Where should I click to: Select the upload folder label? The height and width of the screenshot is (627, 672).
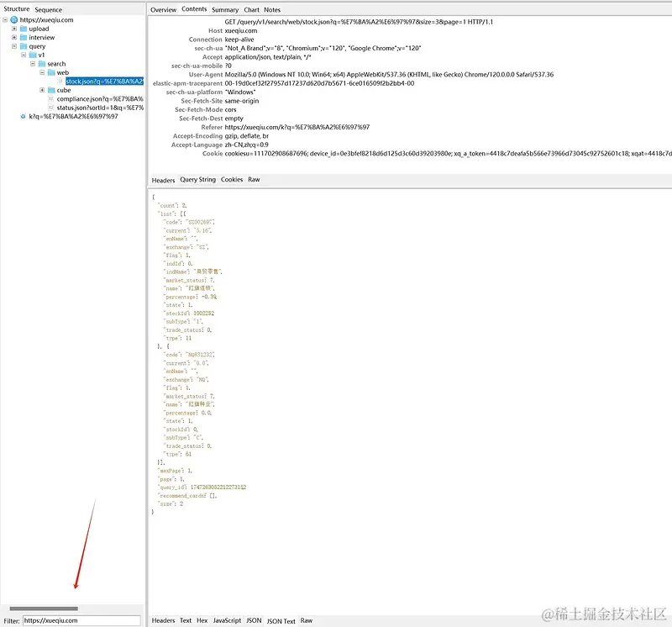point(39,29)
